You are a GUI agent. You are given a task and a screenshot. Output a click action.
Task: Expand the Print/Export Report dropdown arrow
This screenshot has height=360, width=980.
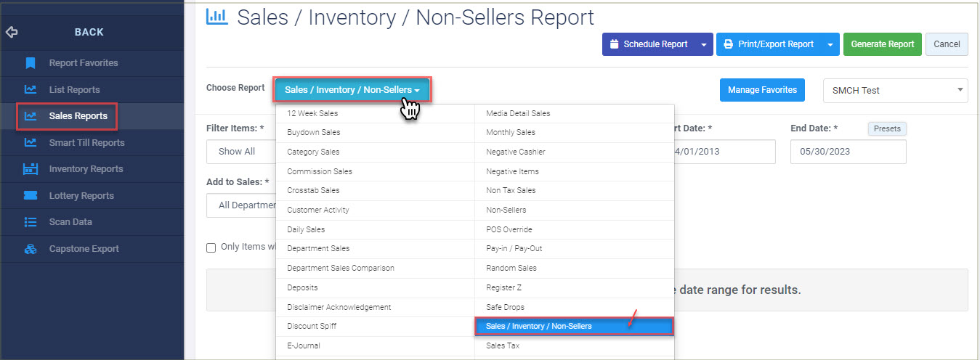[830, 44]
